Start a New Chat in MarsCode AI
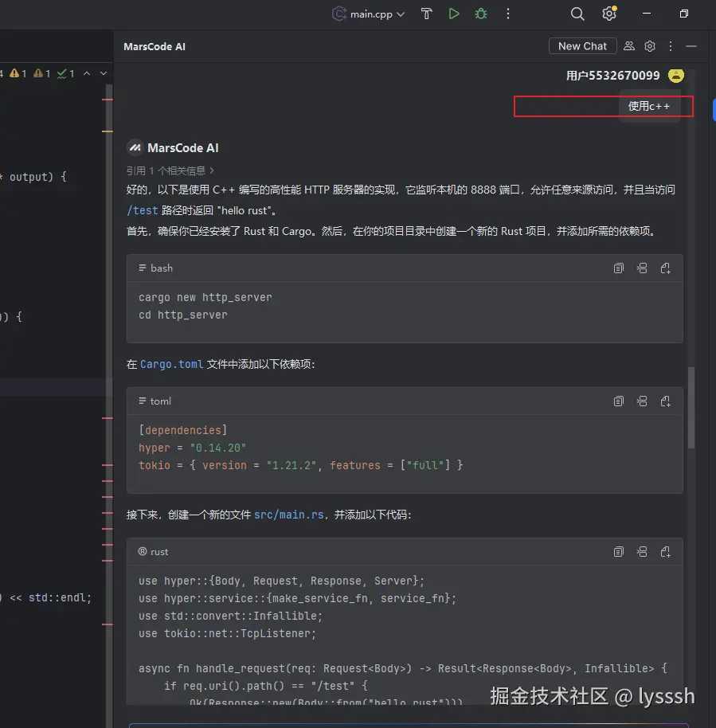Image resolution: width=716 pixels, height=728 pixels. 582,45
